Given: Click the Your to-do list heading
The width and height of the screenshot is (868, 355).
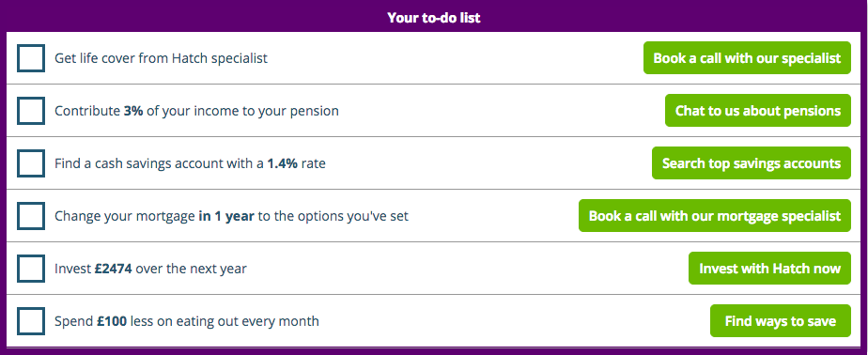Looking at the screenshot, I should [x=434, y=17].
